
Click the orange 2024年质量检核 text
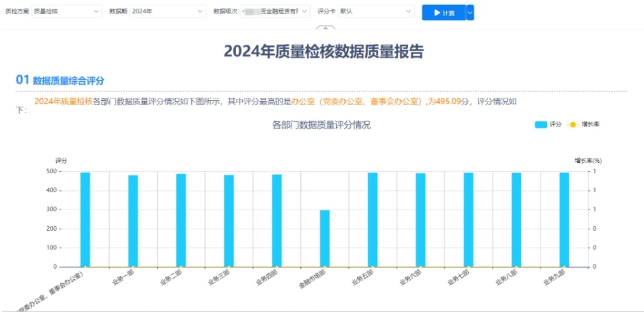coord(63,101)
